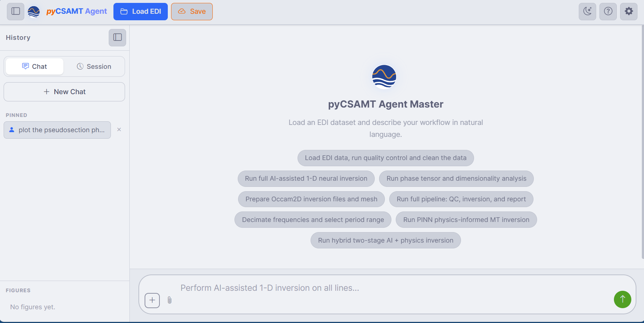Image resolution: width=644 pixels, height=323 pixels.
Task: Click the pyCSAMT Agent title text
Action: click(x=76, y=11)
